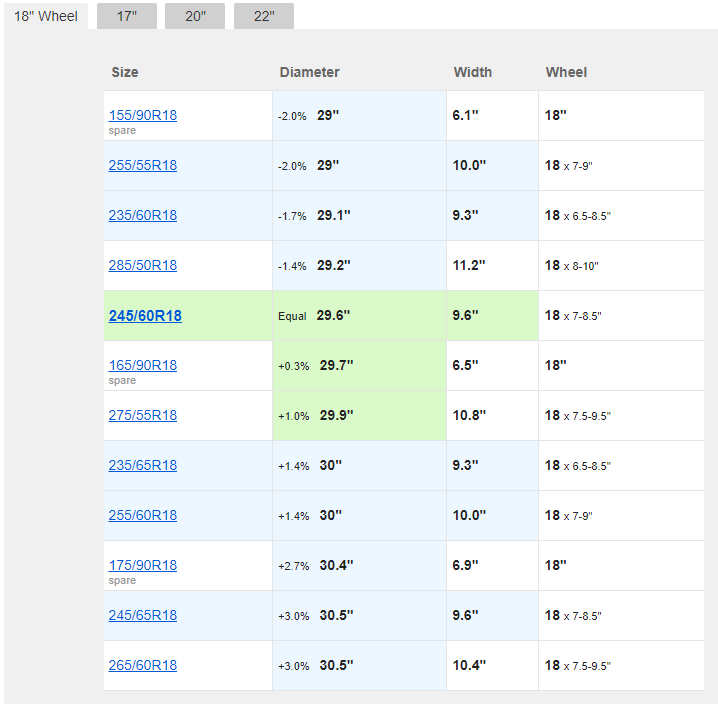The width and height of the screenshot is (718, 704).
Task: Click the Diameter column header
Action: (309, 72)
